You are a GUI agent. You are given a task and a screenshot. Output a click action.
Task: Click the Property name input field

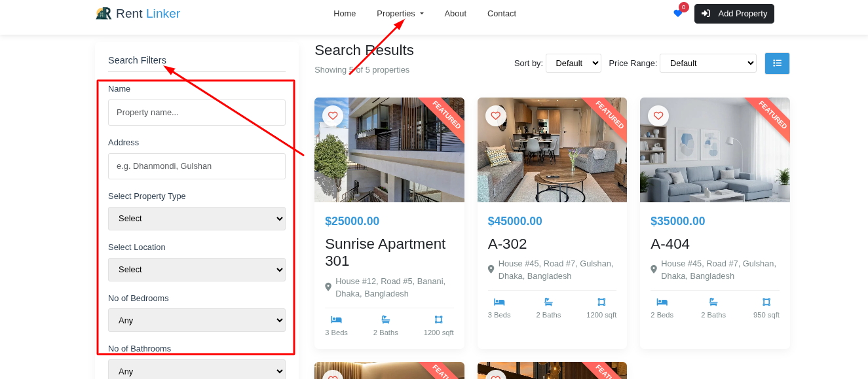pyautogui.click(x=197, y=113)
